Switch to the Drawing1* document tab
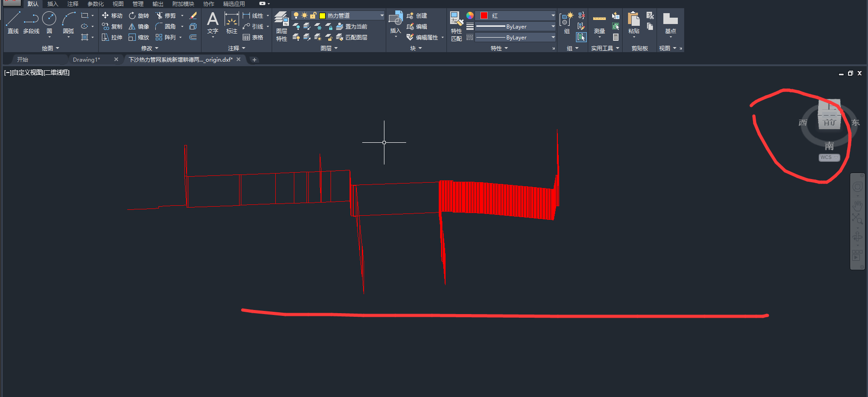 (86, 59)
